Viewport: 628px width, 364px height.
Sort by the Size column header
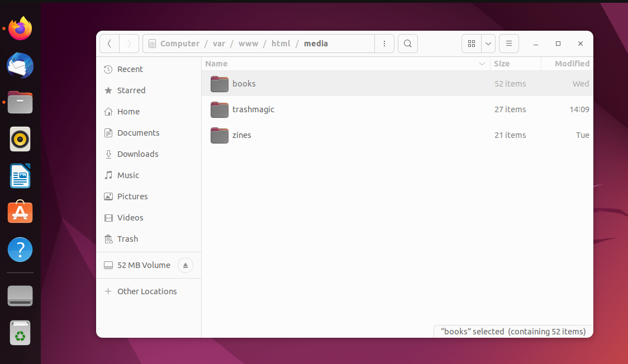[516, 64]
